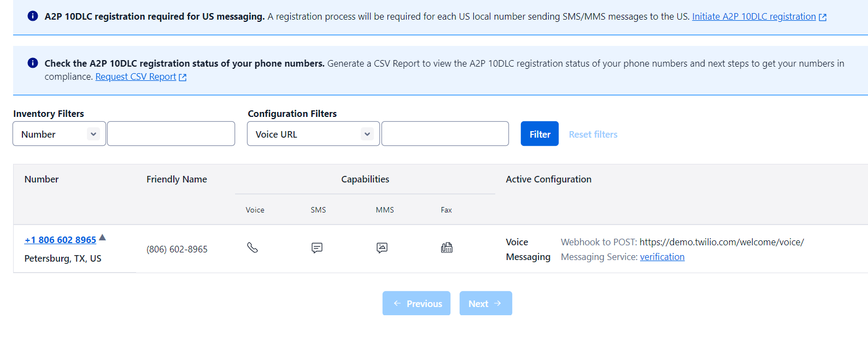Open the verification messaging service link
Image resolution: width=868 pixels, height=354 pixels.
(662, 257)
